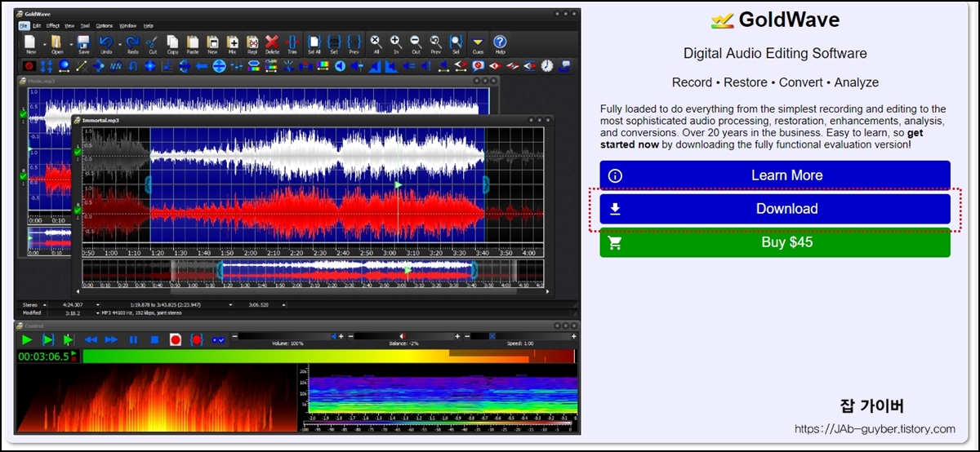Viewport: 980px width, 452px height.
Task: Click the Immortal.mp3 window title bar
Action: [x=313, y=120]
